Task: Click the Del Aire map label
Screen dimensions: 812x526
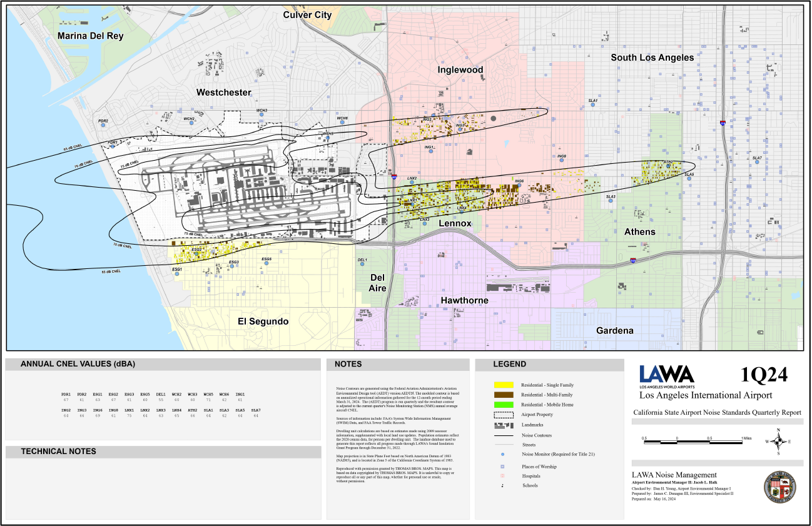Action: [378, 283]
